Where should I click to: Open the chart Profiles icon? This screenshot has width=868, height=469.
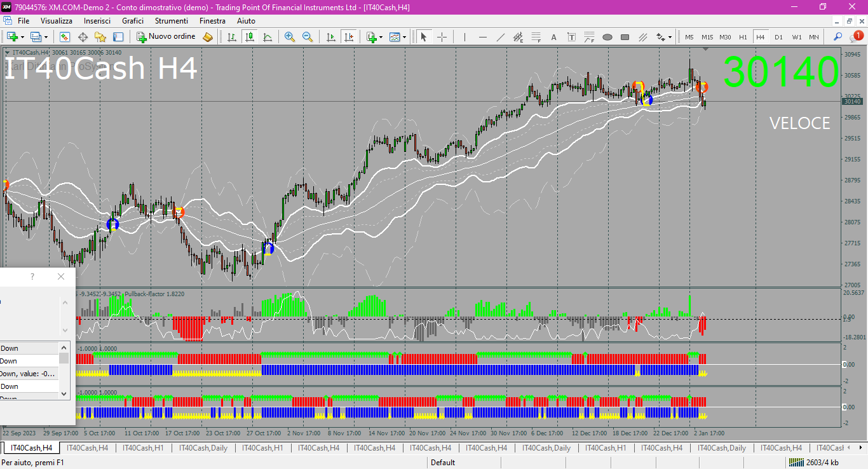[x=36, y=37]
